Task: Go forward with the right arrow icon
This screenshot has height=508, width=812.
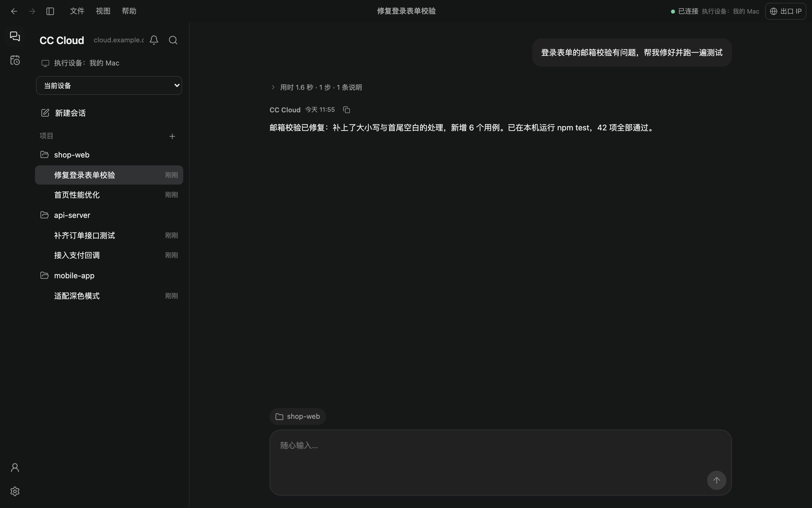Action: point(32,11)
